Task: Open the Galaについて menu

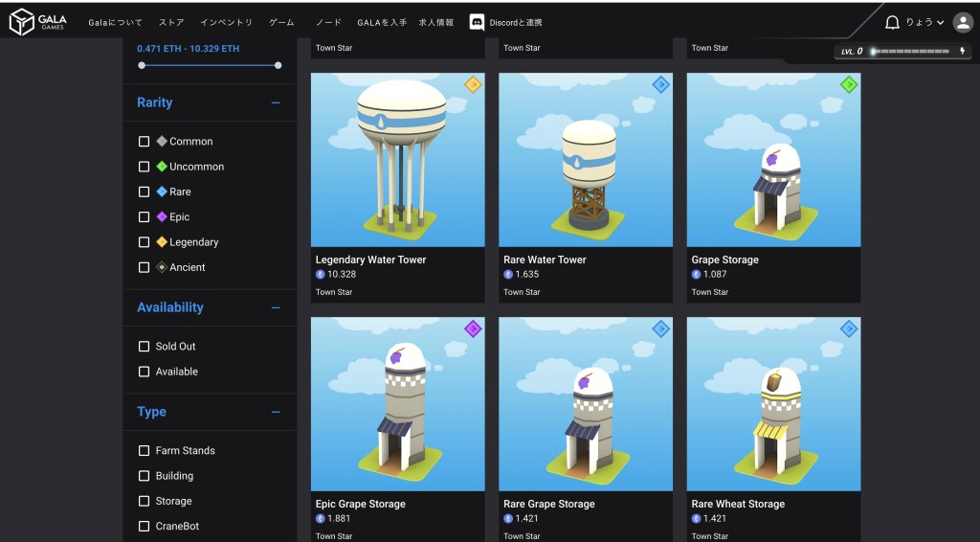Action: [x=115, y=23]
